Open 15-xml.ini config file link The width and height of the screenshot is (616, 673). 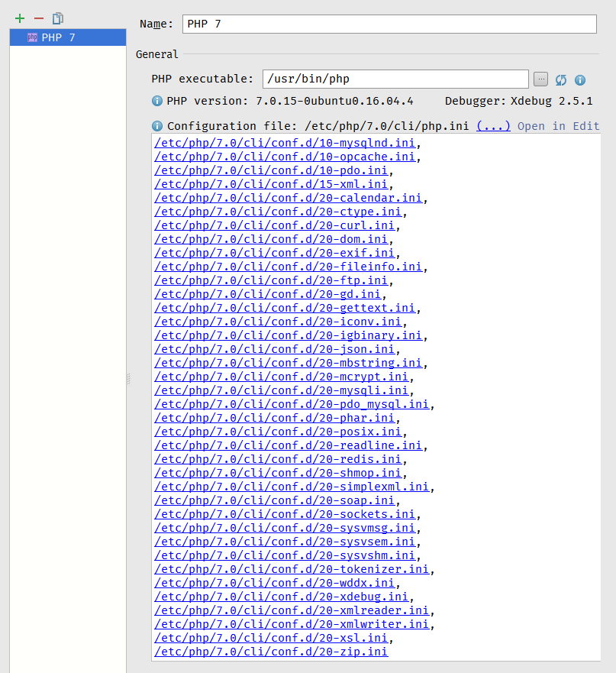[x=271, y=184]
